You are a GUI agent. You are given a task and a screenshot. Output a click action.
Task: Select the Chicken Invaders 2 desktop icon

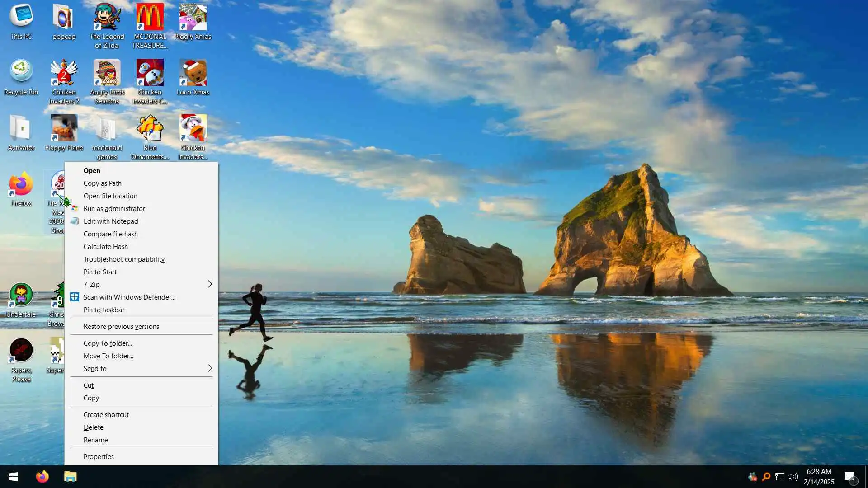64,73
